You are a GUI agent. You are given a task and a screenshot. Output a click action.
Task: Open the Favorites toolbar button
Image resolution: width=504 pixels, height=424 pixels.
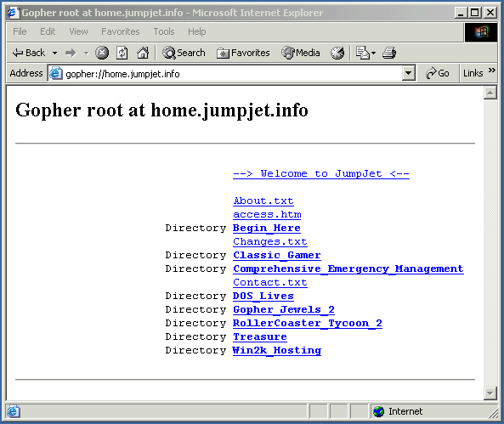243,53
